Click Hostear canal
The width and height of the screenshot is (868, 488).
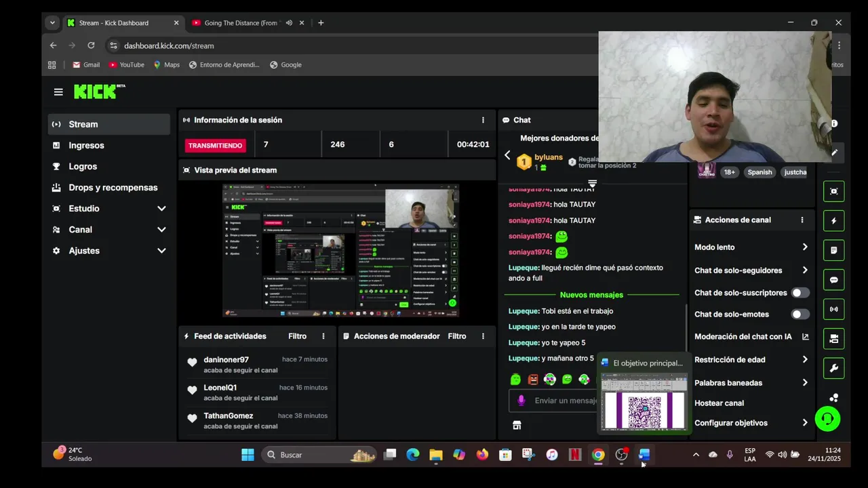(x=719, y=403)
